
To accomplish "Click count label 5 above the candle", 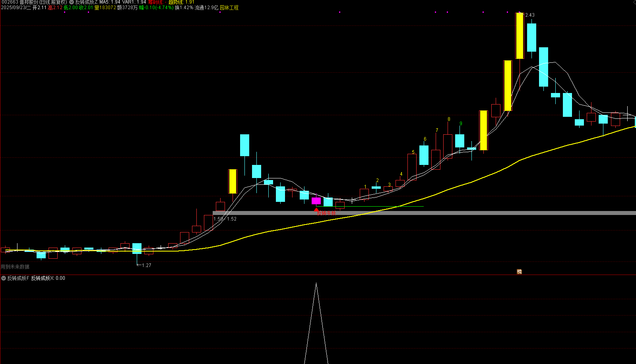I will point(413,152).
